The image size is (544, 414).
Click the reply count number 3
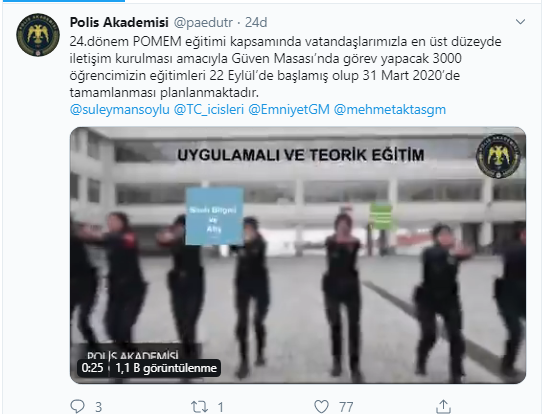pyautogui.click(x=99, y=407)
